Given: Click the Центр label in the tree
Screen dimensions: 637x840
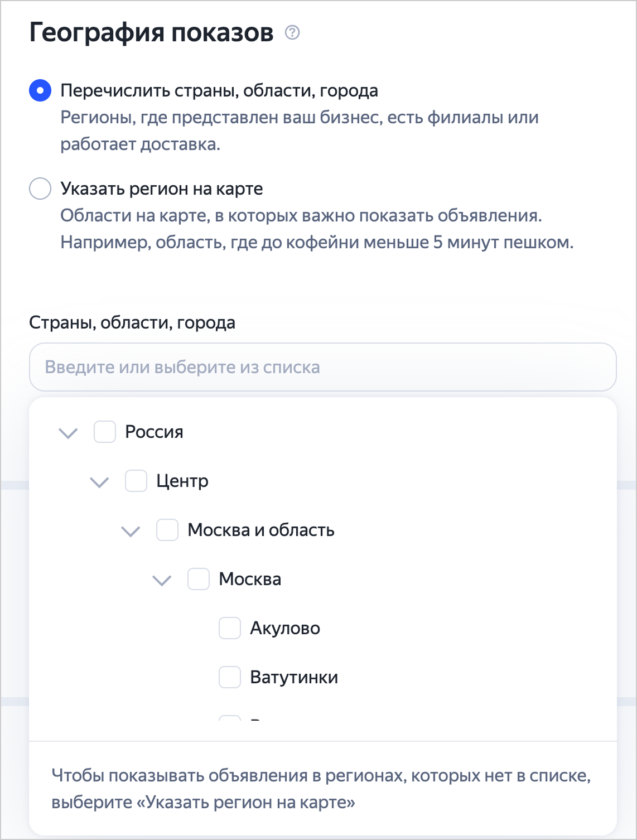Looking at the screenshot, I should click(182, 481).
